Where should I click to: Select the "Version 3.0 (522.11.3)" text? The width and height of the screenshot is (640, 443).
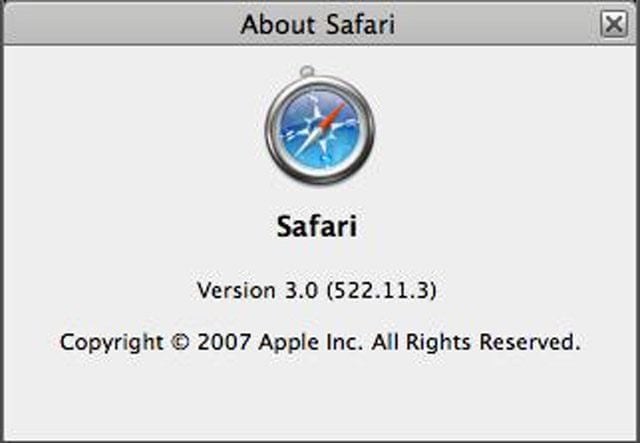point(317,291)
